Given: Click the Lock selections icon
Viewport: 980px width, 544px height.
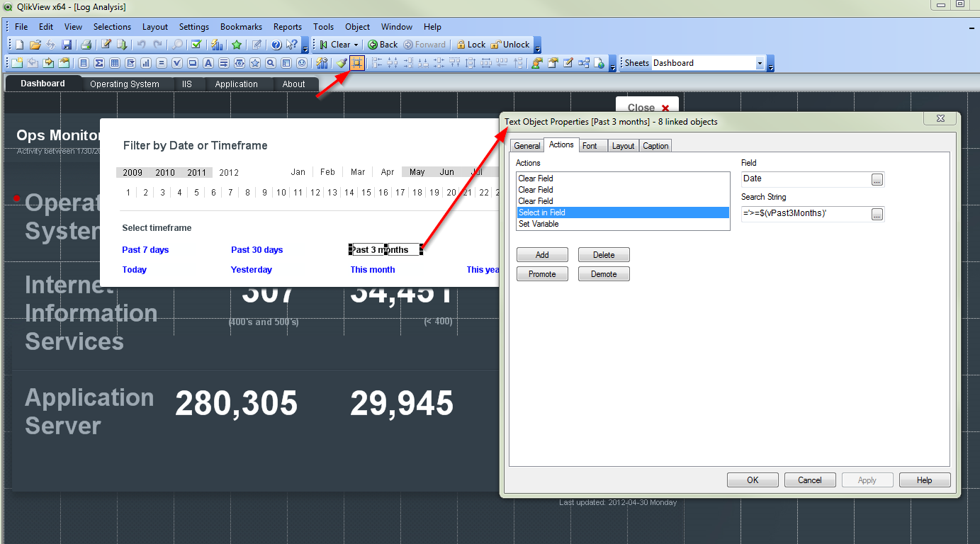Looking at the screenshot, I should coord(471,45).
